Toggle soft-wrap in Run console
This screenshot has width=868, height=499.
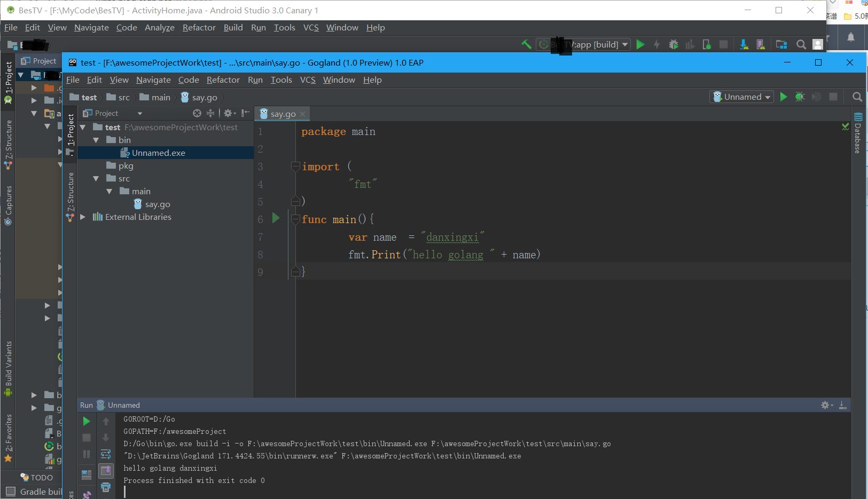(x=106, y=454)
